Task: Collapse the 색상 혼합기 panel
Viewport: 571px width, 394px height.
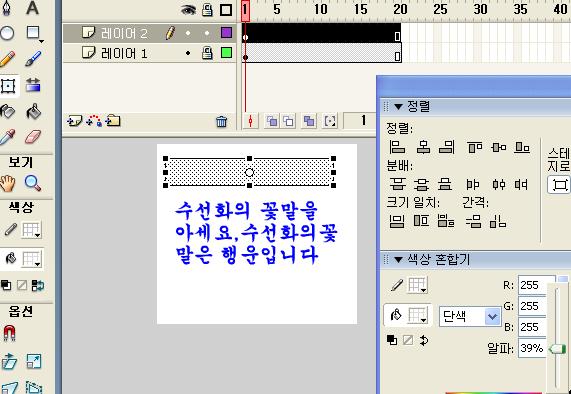Action: tap(398, 260)
